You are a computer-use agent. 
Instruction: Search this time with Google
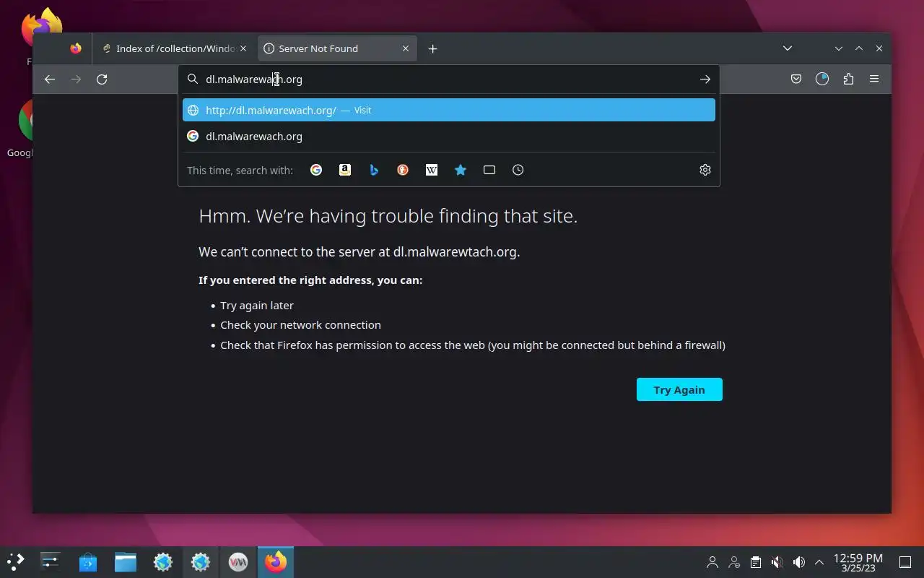[316, 170]
